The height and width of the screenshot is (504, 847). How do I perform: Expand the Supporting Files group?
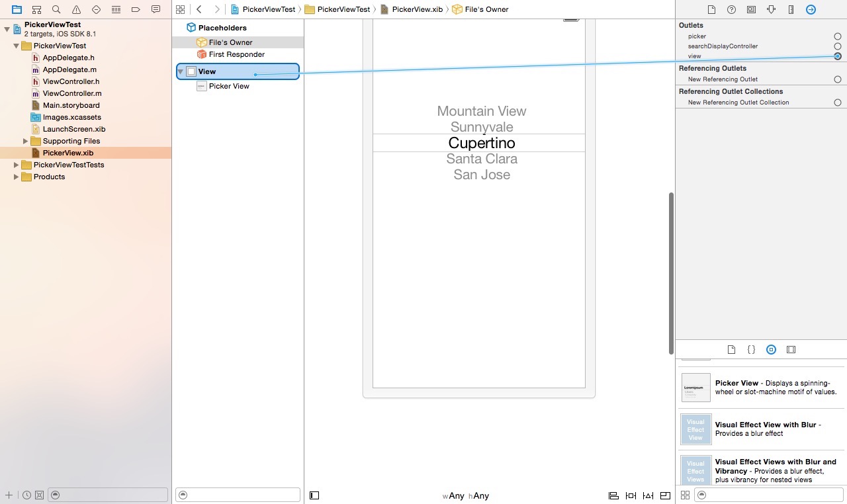point(25,141)
